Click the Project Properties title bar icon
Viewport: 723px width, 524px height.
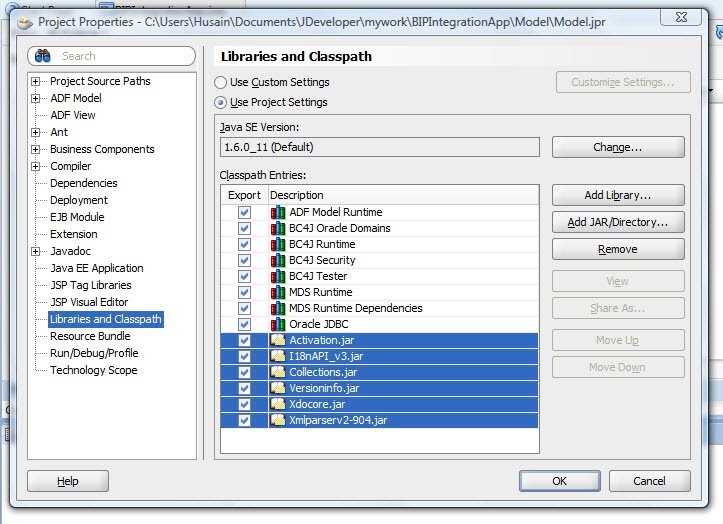point(25,22)
